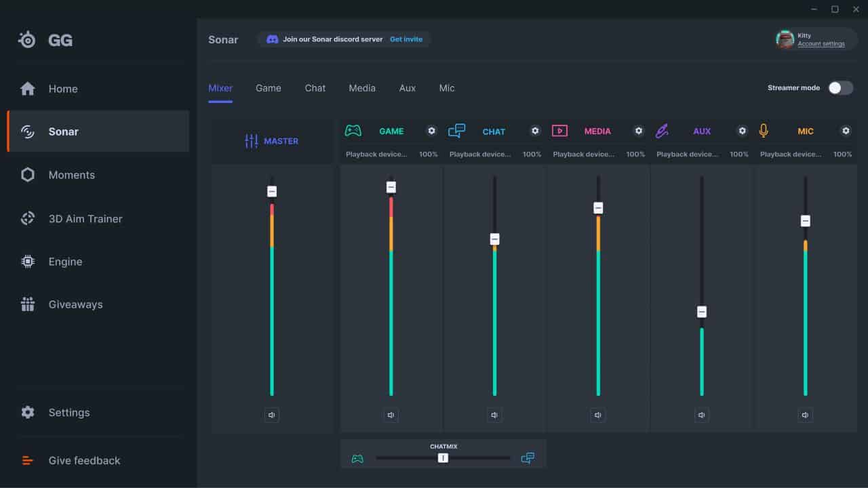Click the Giveaways gift icon
This screenshot has height=488, width=868.
pyautogui.click(x=28, y=304)
